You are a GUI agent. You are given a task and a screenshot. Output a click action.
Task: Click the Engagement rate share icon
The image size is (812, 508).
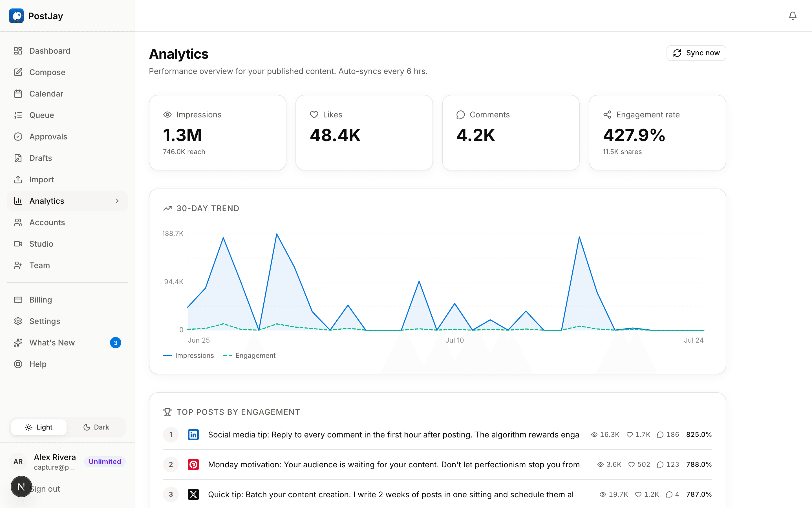[607, 115]
